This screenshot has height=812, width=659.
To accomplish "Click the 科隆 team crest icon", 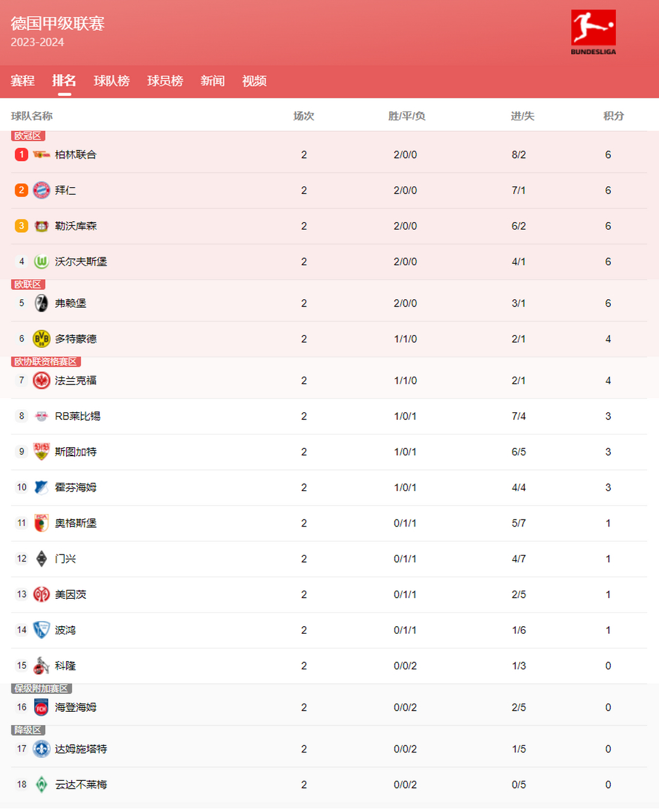I will click(41, 665).
